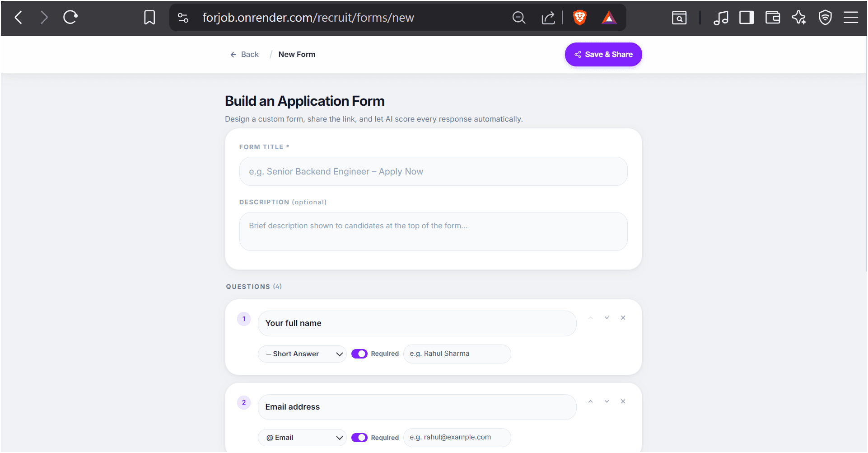Open the VPN shield icon
This screenshot has width=868, height=453.
click(825, 18)
